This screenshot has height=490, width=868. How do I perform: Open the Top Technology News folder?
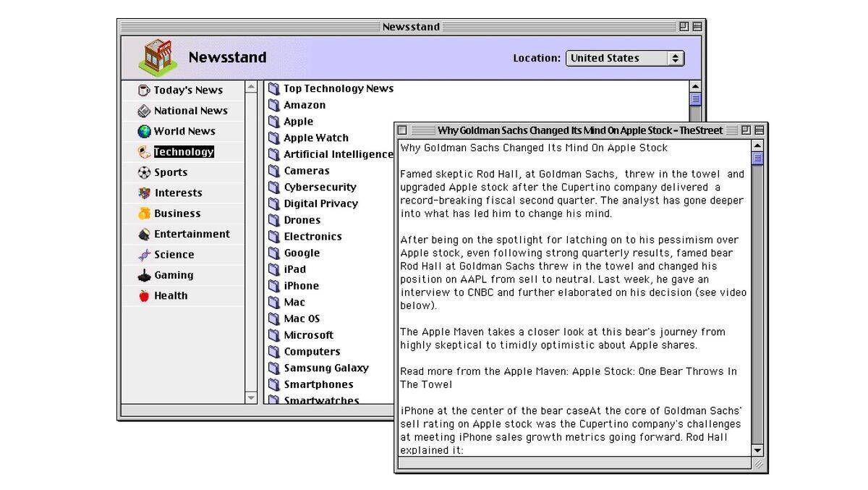338,89
